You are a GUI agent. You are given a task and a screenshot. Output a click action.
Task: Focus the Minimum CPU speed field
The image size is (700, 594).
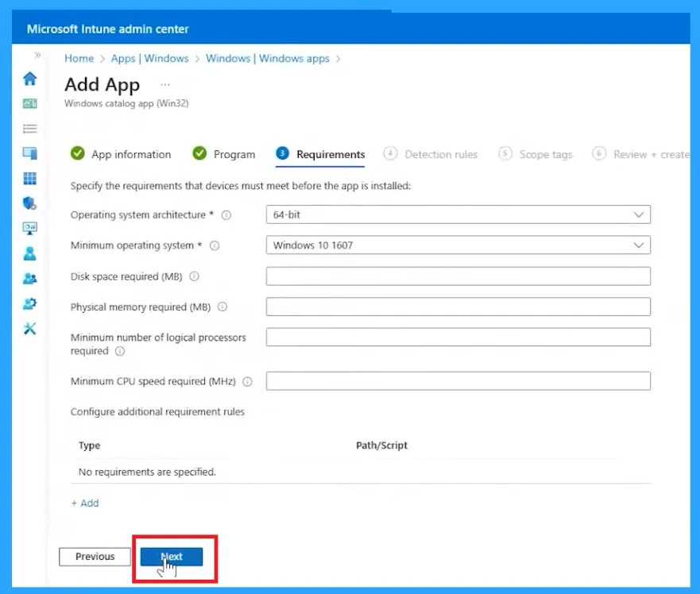(x=458, y=380)
